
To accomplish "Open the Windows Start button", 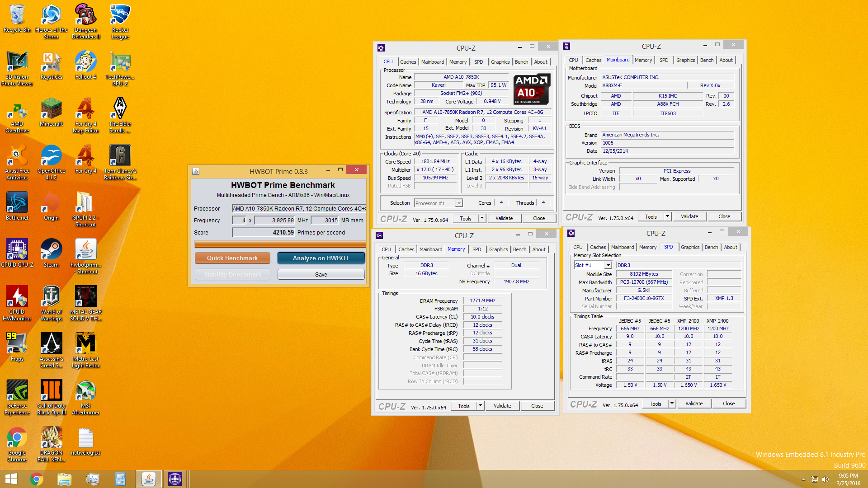I will point(11,479).
